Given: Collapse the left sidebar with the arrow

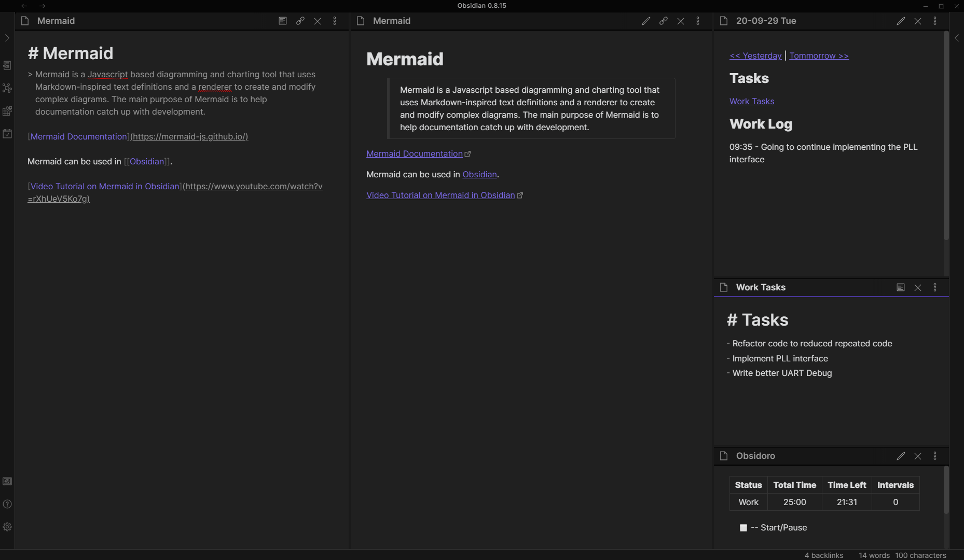Looking at the screenshot, I should coord(7,37).
